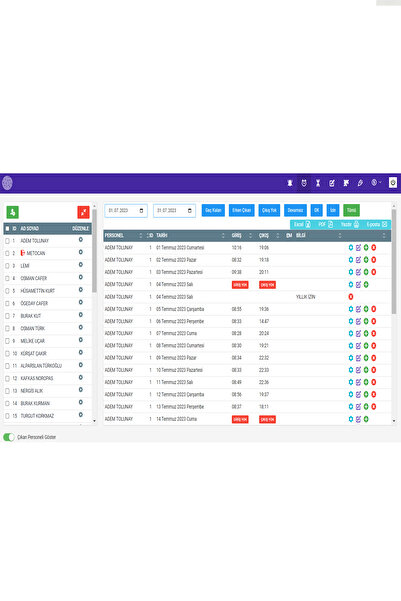
Task: Click the red collapse-arrows button
Action: pos(83,212)
